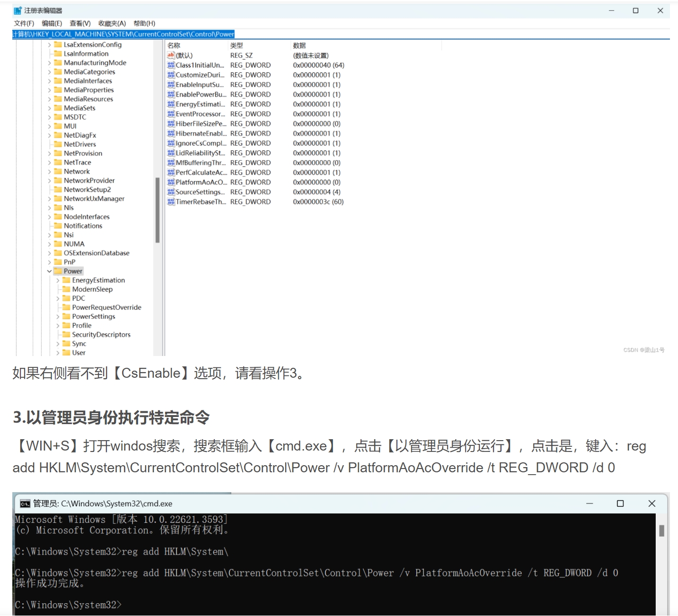This screenshot has height=616, width=678.
Task: Click the PlatformAoAcO... DWORD icon
Action: click(x=171, y=182)
